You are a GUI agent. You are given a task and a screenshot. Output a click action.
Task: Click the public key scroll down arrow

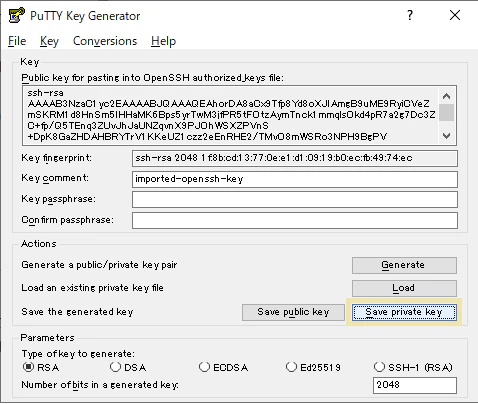[447, 136]
